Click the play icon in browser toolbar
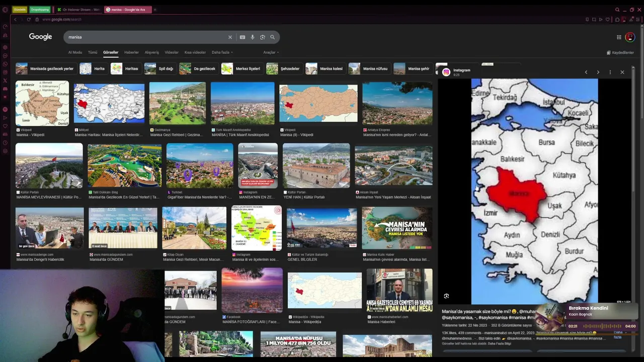 click(x=601, y=20)
